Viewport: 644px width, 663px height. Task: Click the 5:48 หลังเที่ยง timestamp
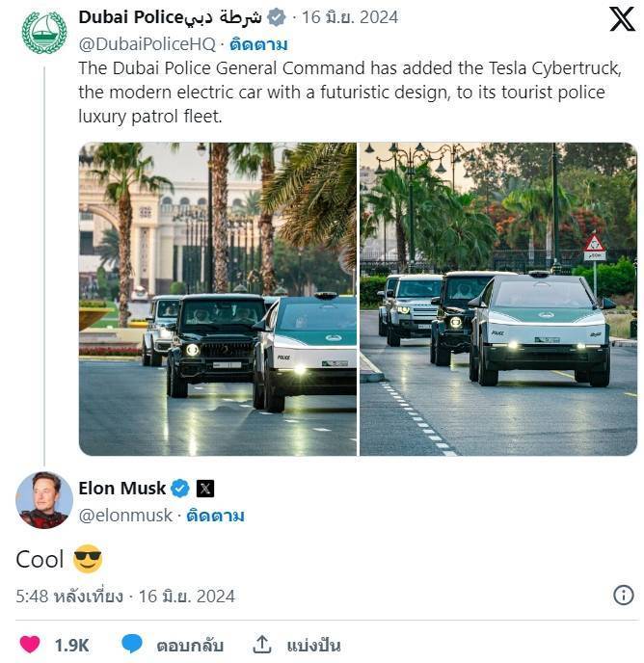coord(68,596)
